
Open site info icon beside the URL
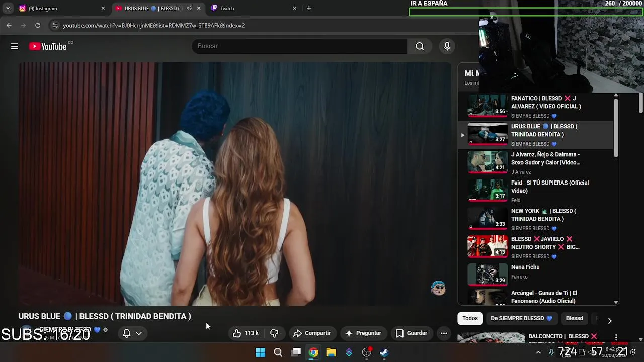pos(55,25)
